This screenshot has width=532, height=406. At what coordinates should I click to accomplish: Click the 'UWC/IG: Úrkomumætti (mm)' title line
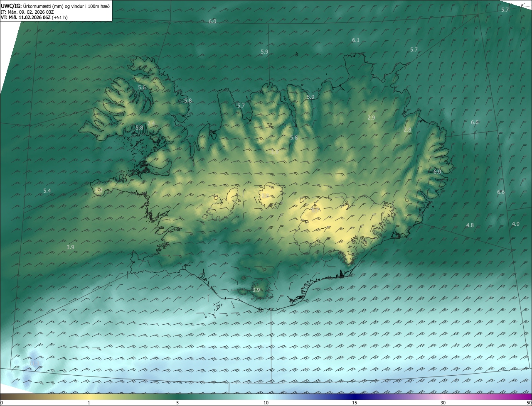[x=55, y=5]
